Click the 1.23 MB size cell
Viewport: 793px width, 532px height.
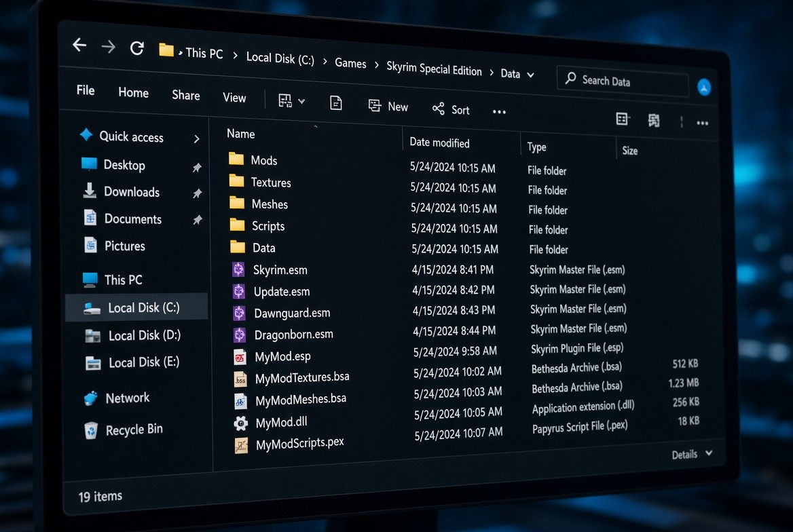pyautogui.click(x=684, y=383)
